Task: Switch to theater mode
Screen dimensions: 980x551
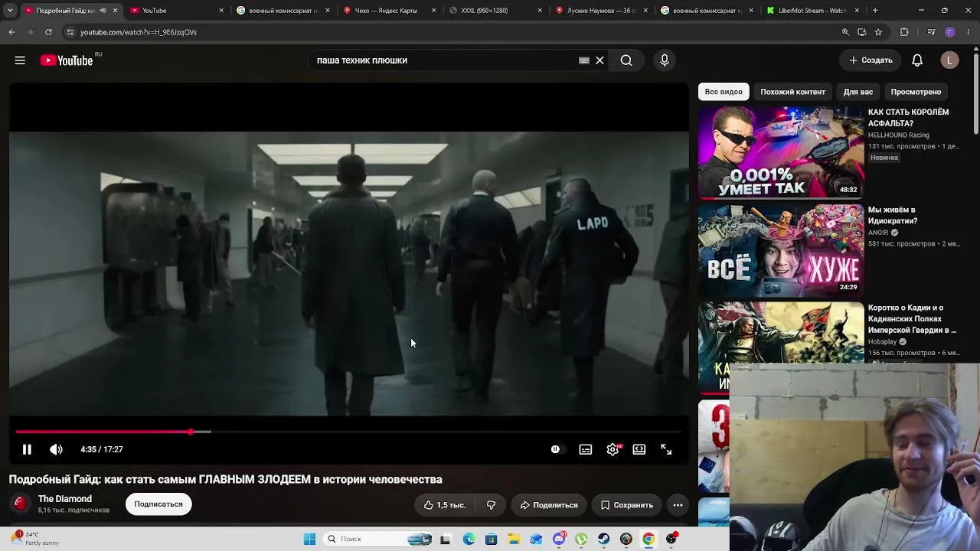Action: [639, 449]
